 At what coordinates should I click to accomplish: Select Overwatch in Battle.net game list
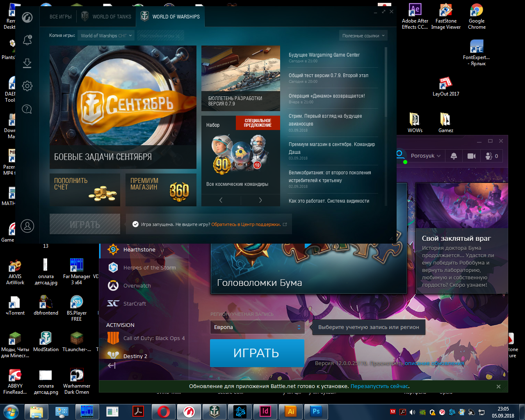[137, 286]
